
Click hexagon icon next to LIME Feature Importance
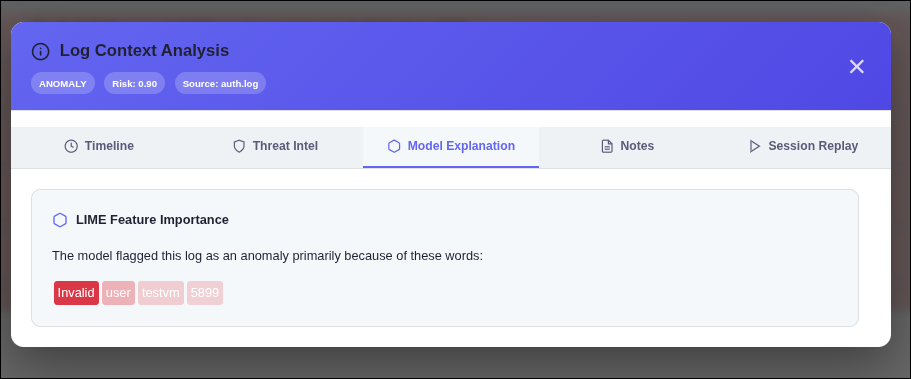coord(60,220)
